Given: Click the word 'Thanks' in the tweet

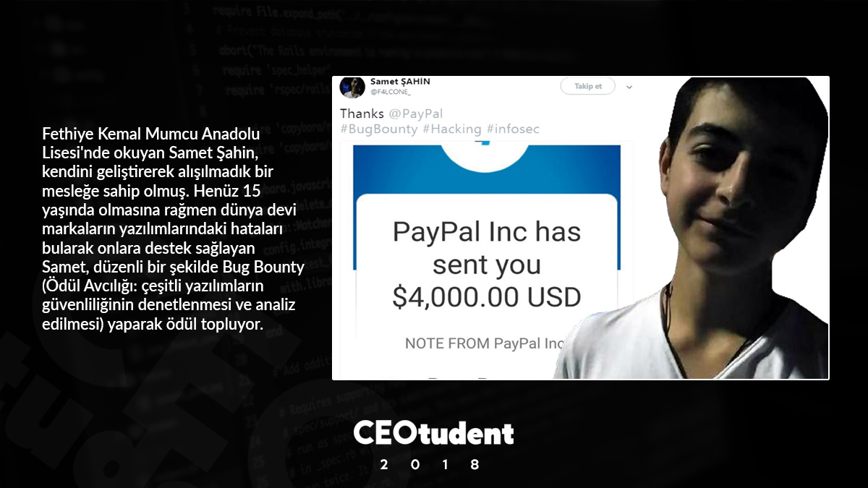Looking at the screenshot, I should tap(362, 114).
